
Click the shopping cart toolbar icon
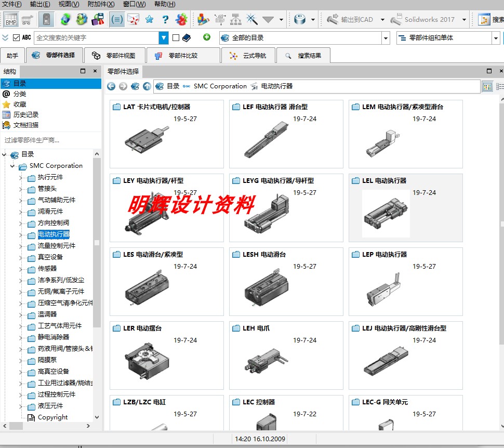coord(28,20)
